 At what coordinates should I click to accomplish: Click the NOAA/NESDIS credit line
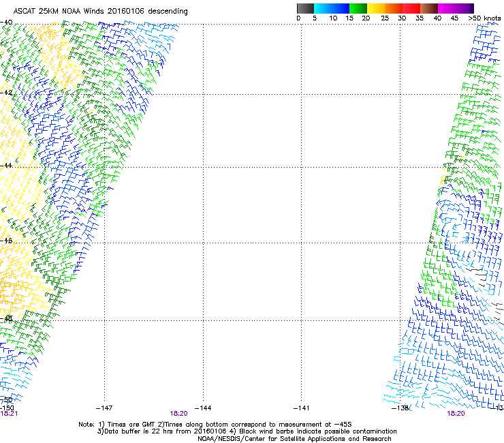click(x=294, y=439)
